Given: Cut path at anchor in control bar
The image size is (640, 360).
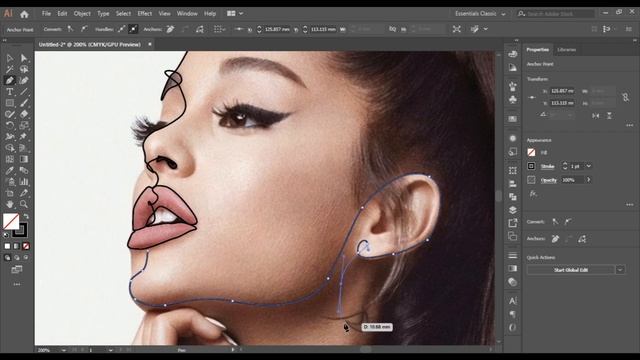Looking at the screenshot, I should (200, 29).
